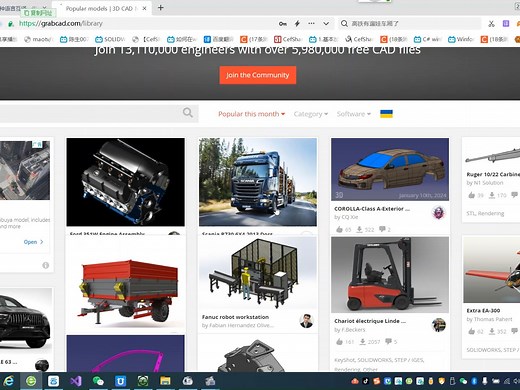520x390 pixels.
Task: Open the avatar on Fanuc robot workstation card
Action: pyautogui.click(x=306, y=321)
